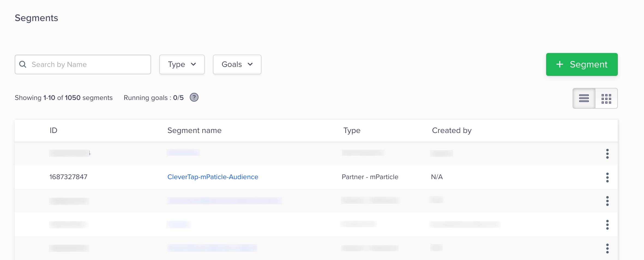Click the Created by column header
Image resolution: width=644 pixels, height=260 pixels.
[452, 131]
